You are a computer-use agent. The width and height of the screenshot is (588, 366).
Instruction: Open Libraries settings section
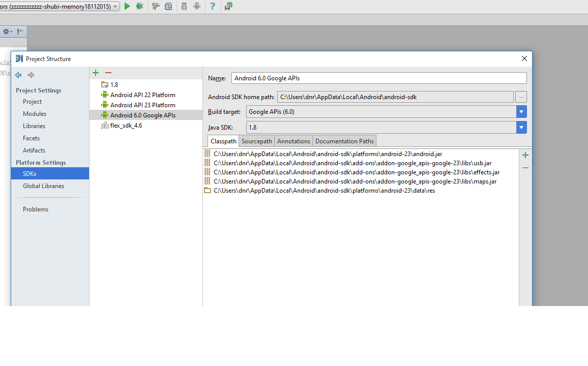pyautogui.click(x=34, y=126)
